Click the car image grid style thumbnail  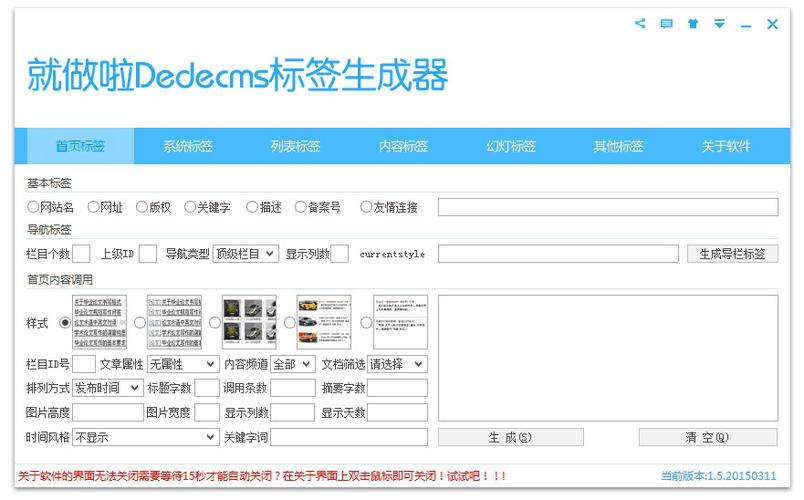tap(249, 322)
